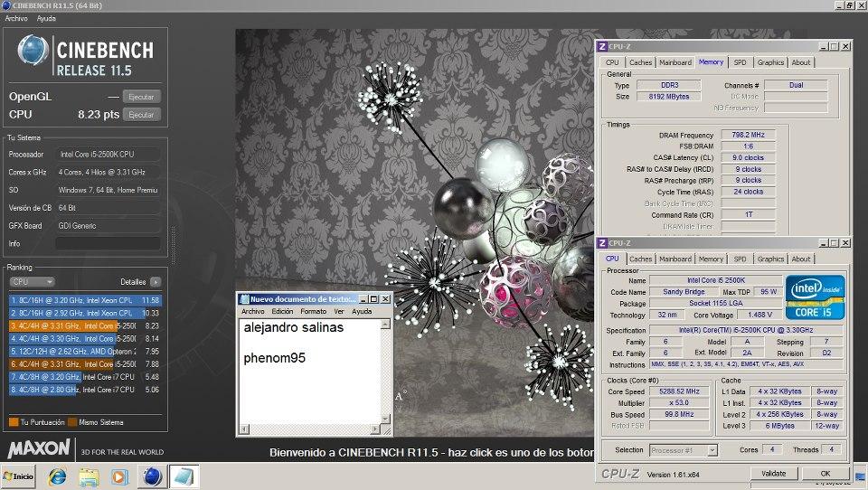Switch to Notepad via taskbar icon
The width and height of the screenshot is (868, 490).
184,476
